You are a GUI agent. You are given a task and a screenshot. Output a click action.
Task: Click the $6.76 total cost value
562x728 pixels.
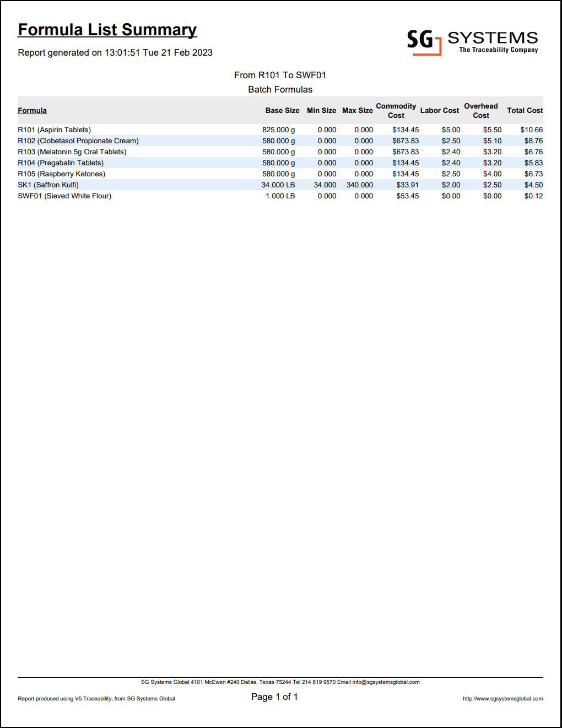pos(533,152)
